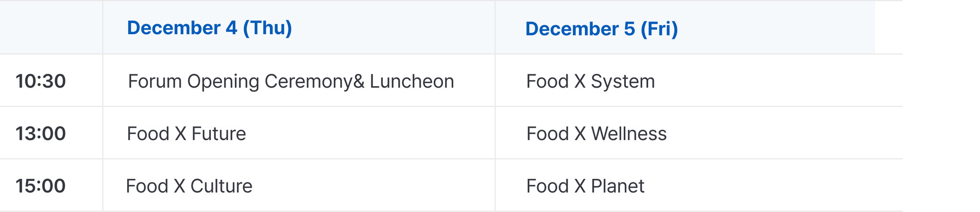Viewport: 980px width, 212px height.
Task: Open Forum Opening Ceremony & Luncheon session
Action: [290, 82]
